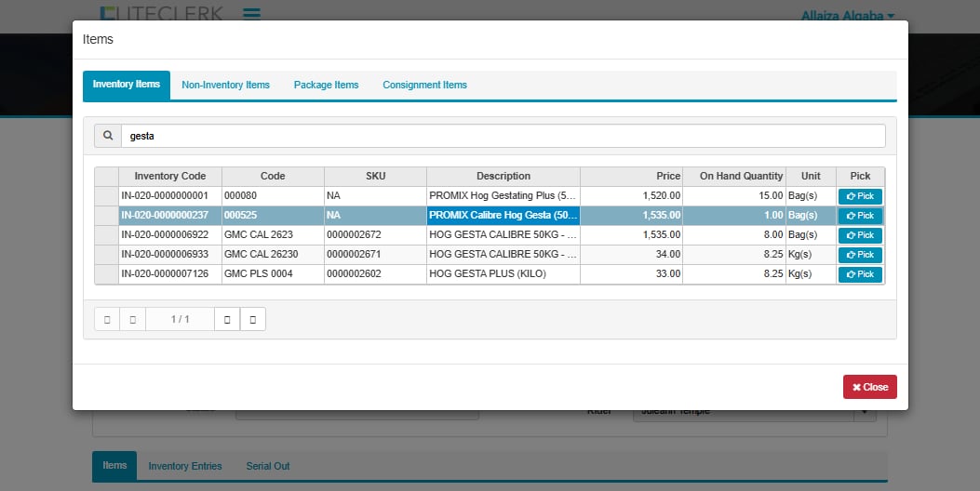Open the Allaiza Algaba user dropdown

tap(848, 16)
